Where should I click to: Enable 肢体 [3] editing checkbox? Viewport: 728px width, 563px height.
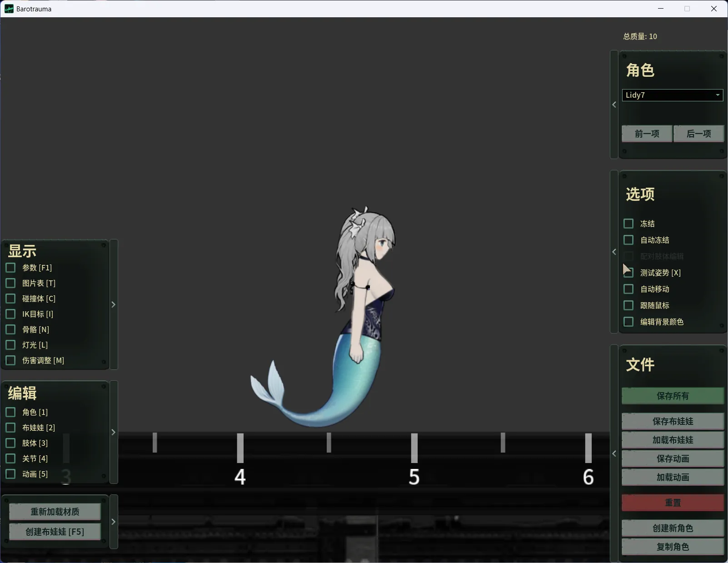10,443
